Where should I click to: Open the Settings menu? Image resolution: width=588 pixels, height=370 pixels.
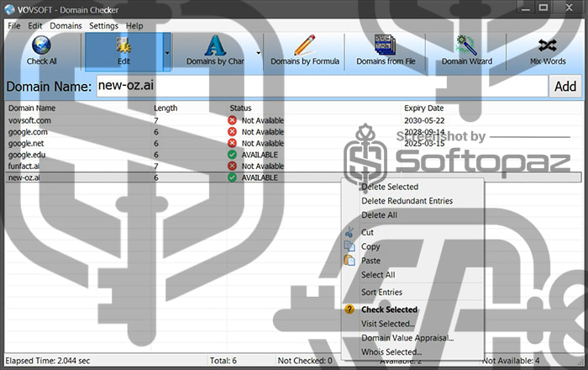click(x=103, y=26)
